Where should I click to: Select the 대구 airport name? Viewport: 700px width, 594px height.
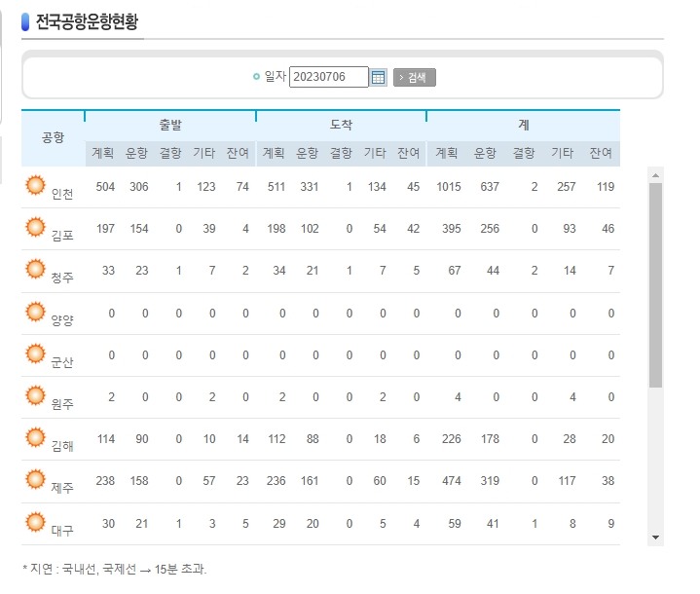pyautogui.click(x=62, y=531)
